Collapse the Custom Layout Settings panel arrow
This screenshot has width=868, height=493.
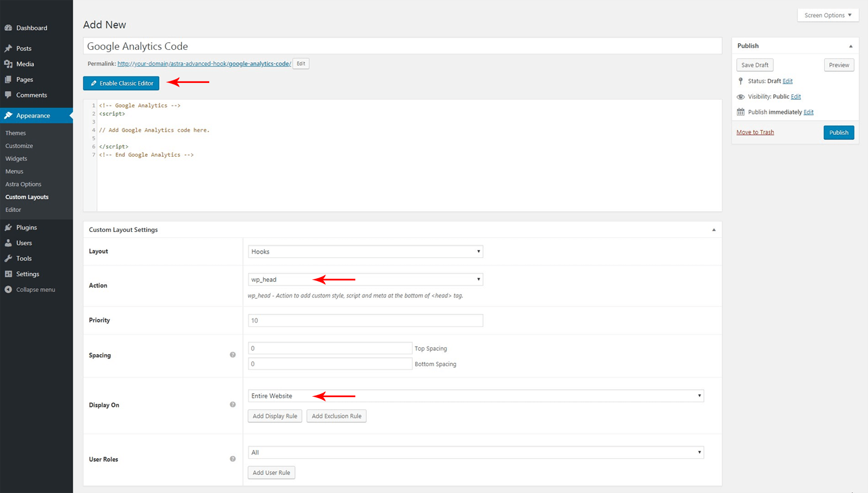714,230
